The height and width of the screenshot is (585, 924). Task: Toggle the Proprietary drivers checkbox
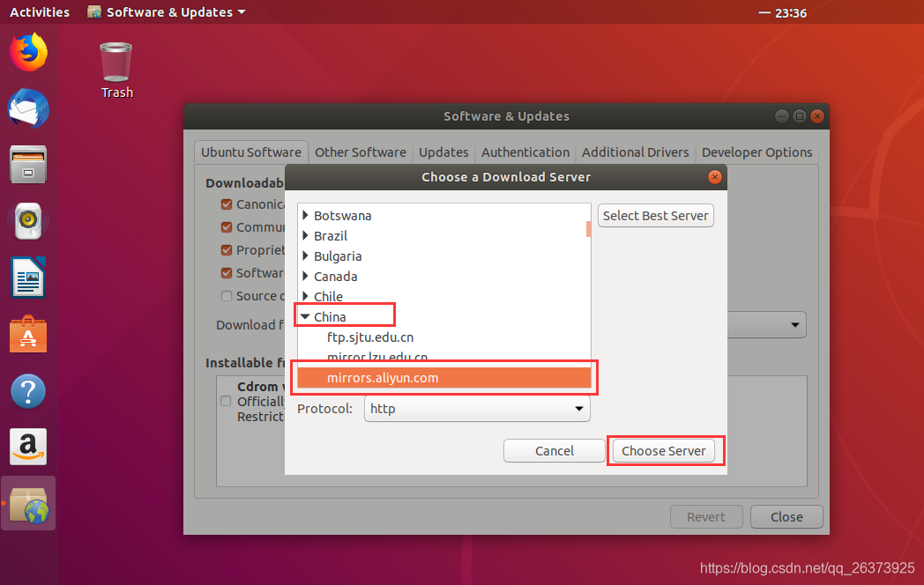(227, 250)
